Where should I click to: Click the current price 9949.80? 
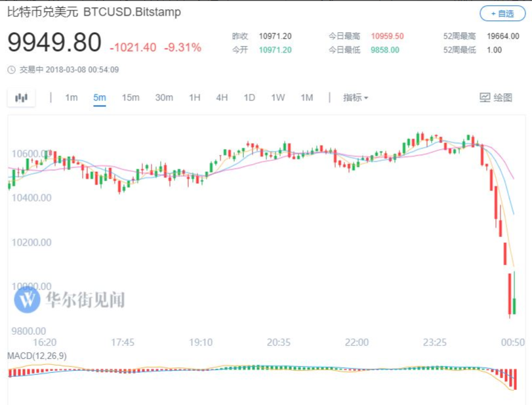[x=54, y=44]
